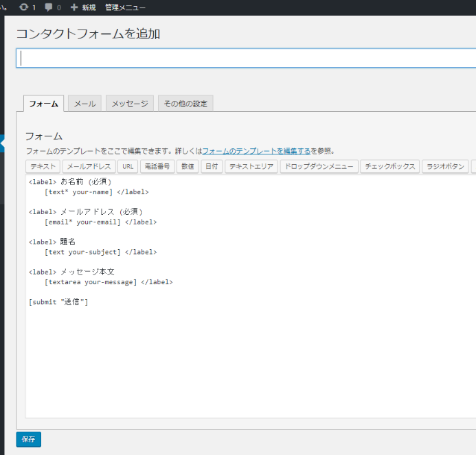476x455 pixels.
Task: Focus the contact form title field
Action: [246, 58]
